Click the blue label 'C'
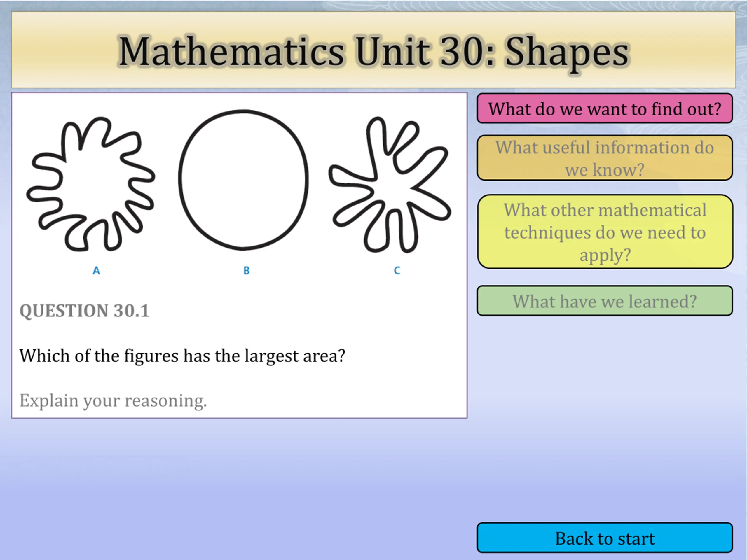This screenshot has width=747, height=560. point(397,270)
